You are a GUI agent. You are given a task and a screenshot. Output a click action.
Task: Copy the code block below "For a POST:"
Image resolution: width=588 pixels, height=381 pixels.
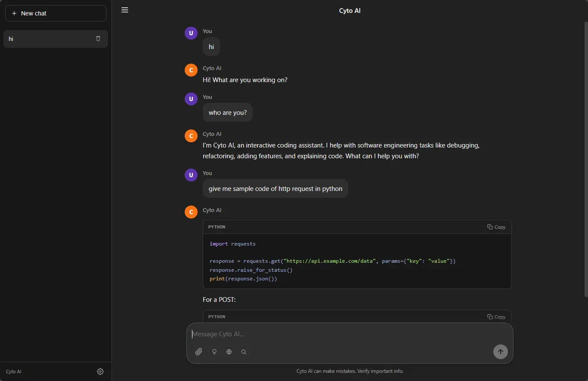[496, 317]
